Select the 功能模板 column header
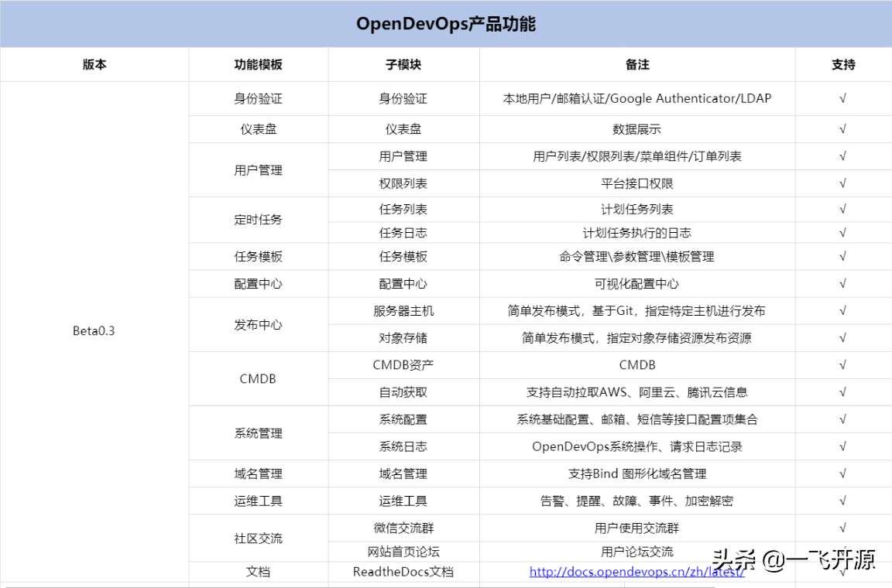 pyautogui.click(x=259, y=64)
